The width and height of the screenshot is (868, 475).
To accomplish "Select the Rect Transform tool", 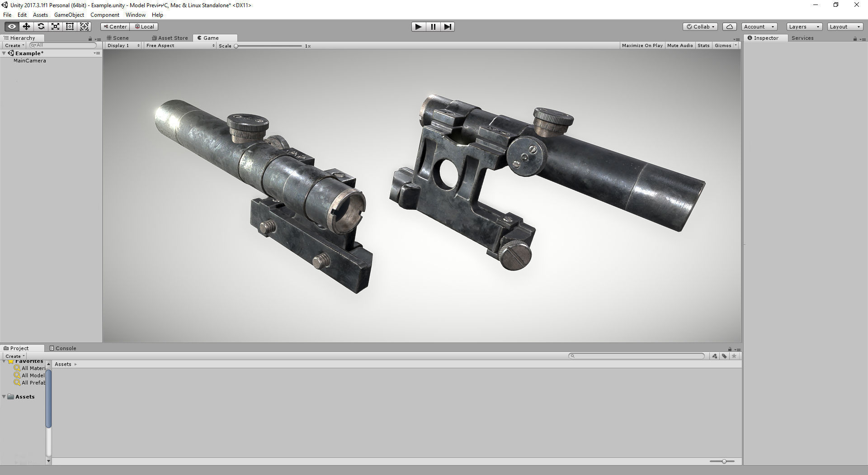I will coord(70,27).
